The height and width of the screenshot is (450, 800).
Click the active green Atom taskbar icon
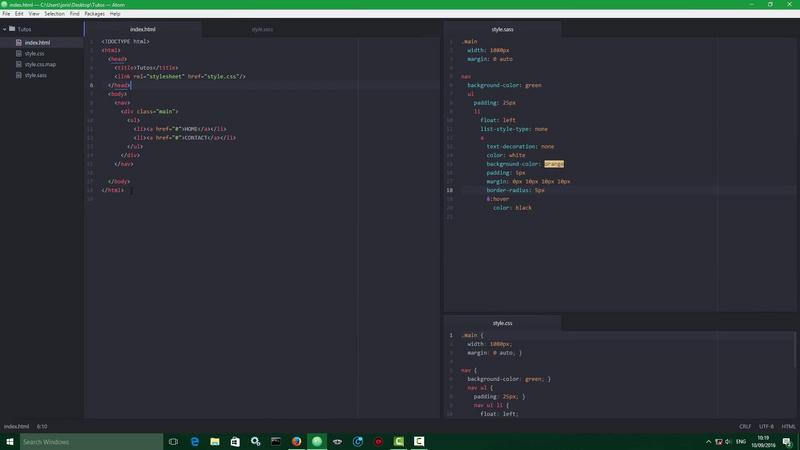[317, 441]
